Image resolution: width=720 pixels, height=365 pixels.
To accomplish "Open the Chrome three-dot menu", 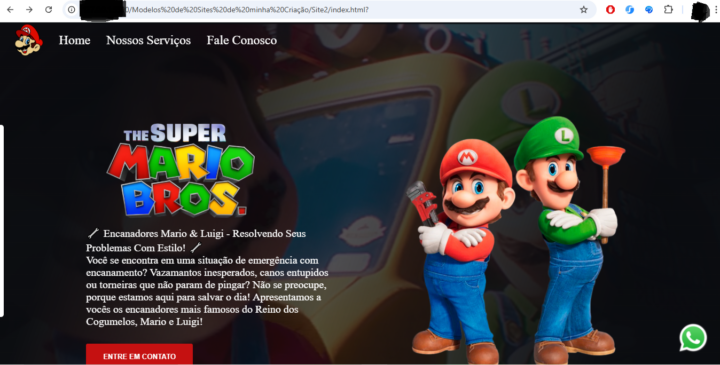I will tap(716, 10).
